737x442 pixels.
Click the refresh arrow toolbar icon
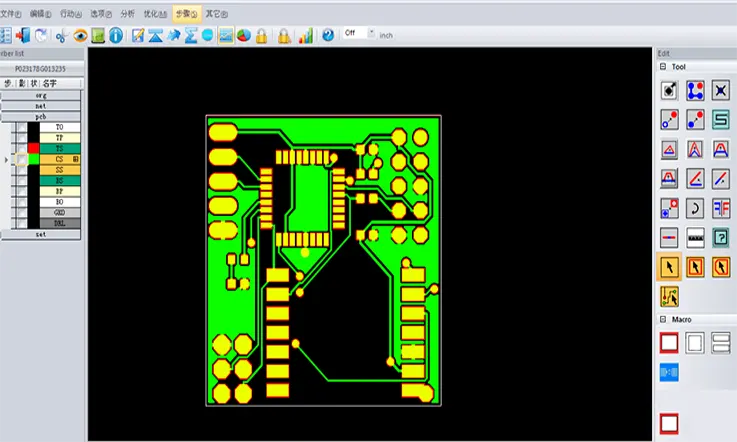click(x=41, y=35)
